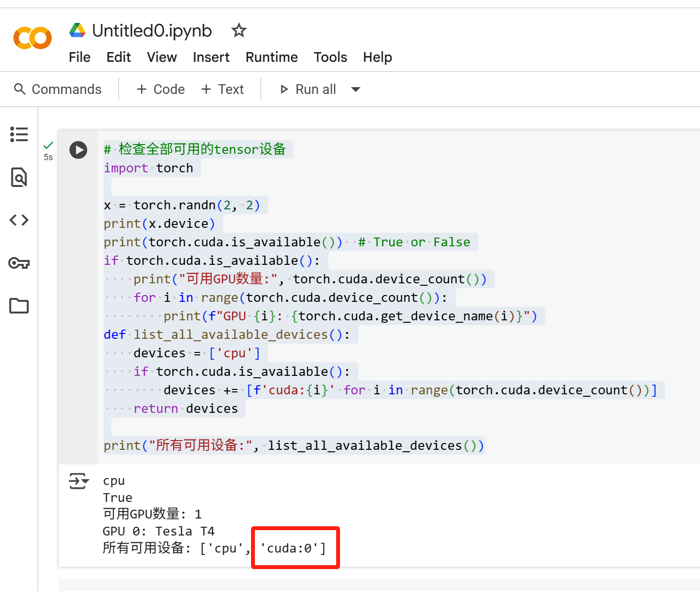Open the secrets key sidebar
The width and height of the screenshot is (700, 591).
click(19, 263)
